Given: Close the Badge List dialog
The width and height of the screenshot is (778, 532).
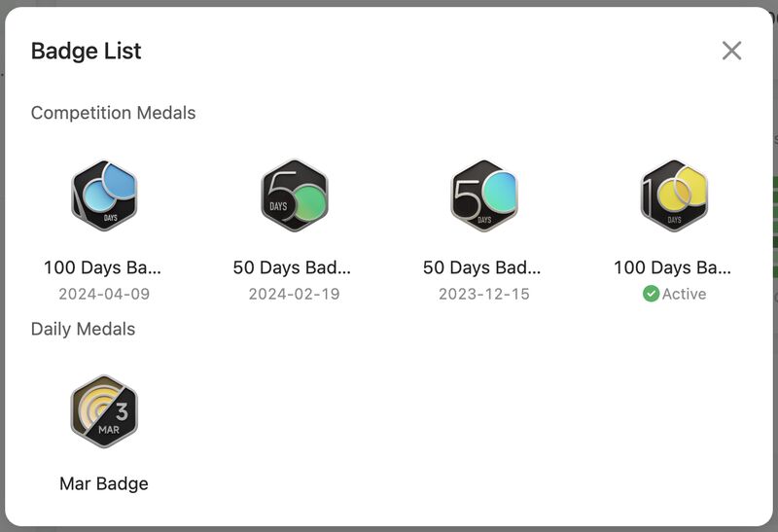Looking at the screenshot, I should pos(731,51).
